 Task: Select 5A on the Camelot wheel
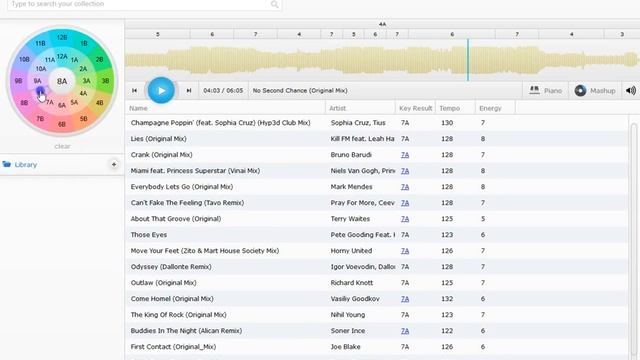coord(74,102)
